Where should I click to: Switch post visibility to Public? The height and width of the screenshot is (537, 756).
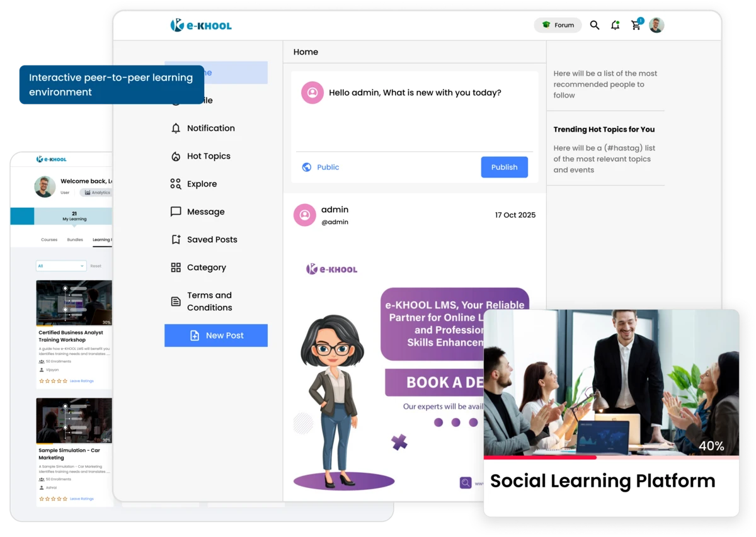(321, 167)
